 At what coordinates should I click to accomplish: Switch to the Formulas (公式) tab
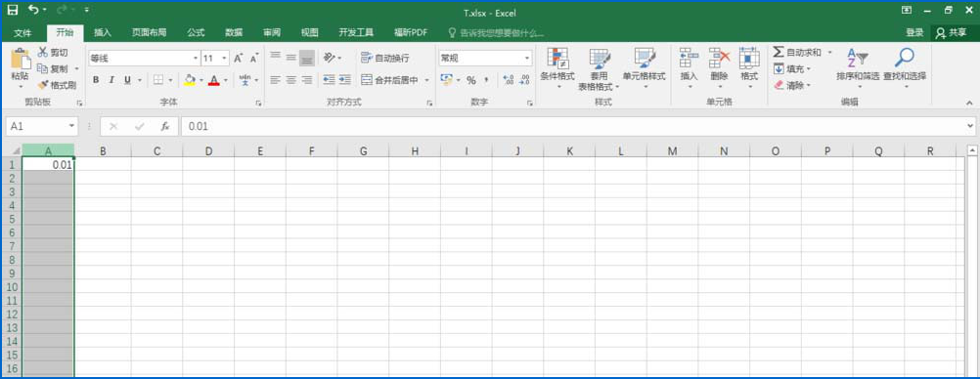click(x=196, y=33)
